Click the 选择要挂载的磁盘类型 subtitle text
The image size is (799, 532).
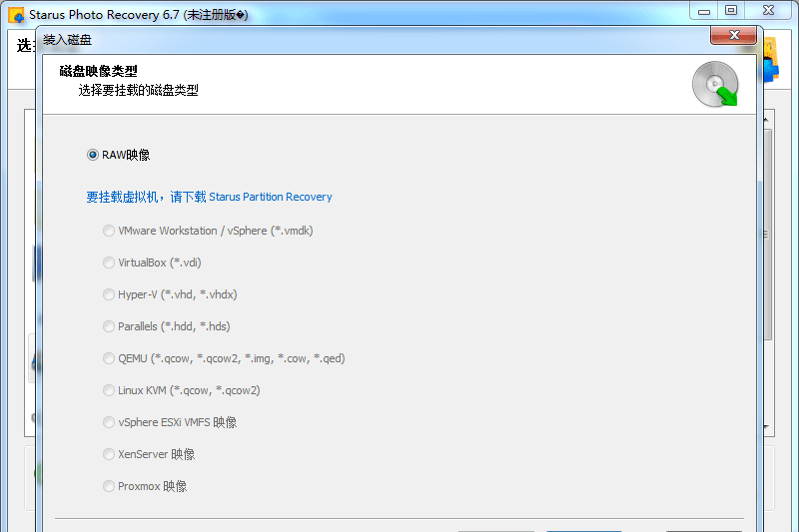click(138, 91)
